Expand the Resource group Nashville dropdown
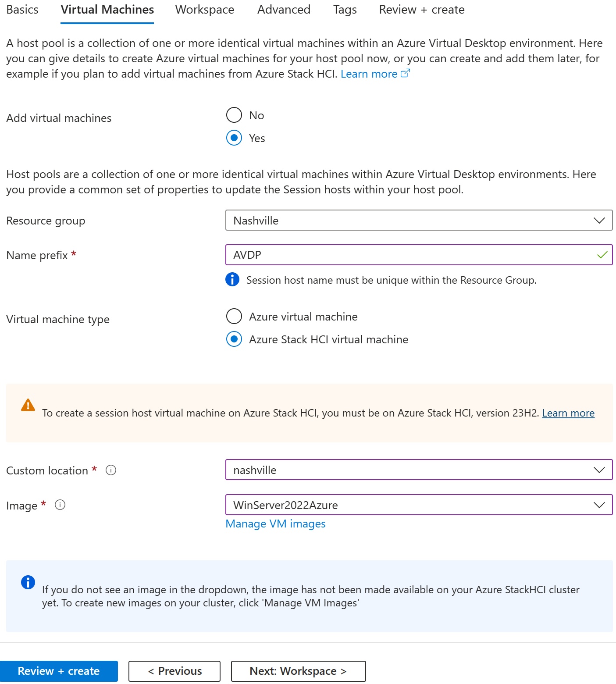The image size is (616, 684). (x=419, y=220)
